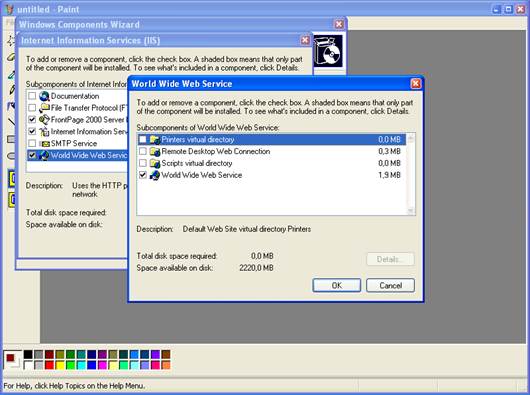Pick the dark red maroon color swatch
530x395 pixels.
[x=49, y=354]
